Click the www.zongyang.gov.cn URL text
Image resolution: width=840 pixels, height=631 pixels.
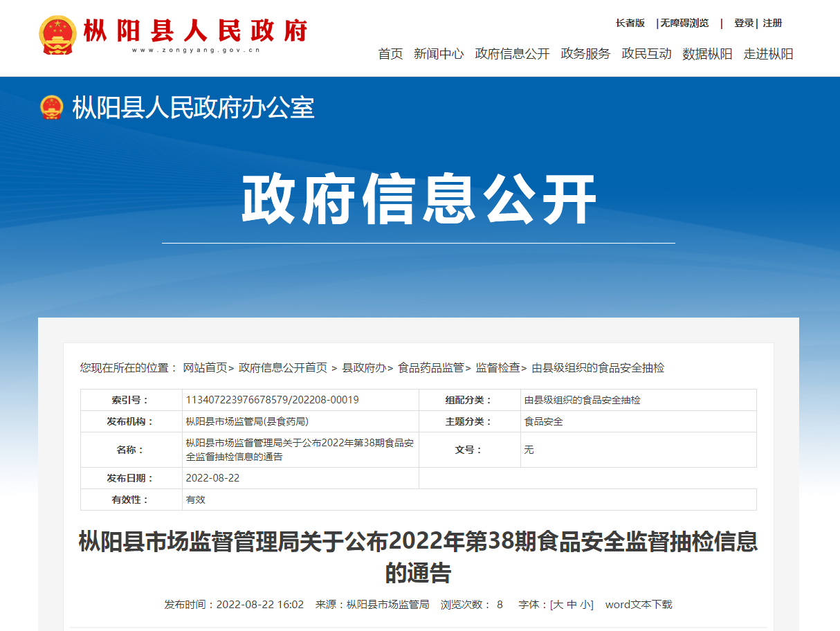pos(196,50)
